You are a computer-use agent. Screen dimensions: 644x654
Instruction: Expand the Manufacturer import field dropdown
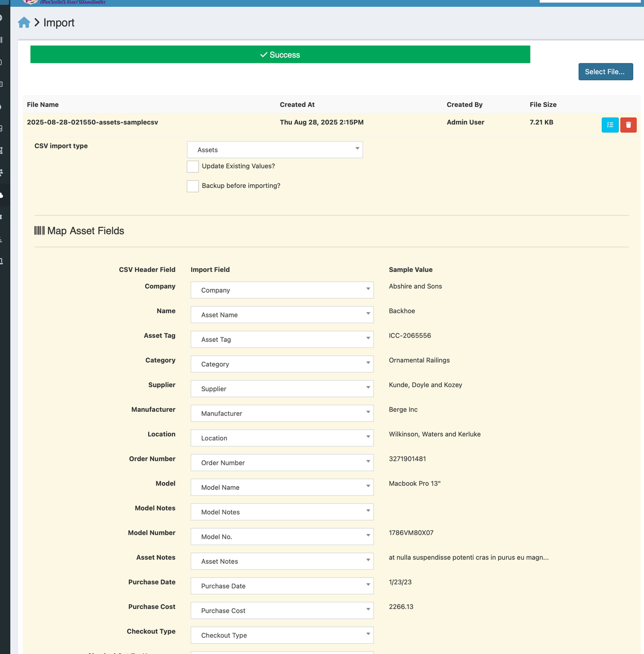coord(282,413)
